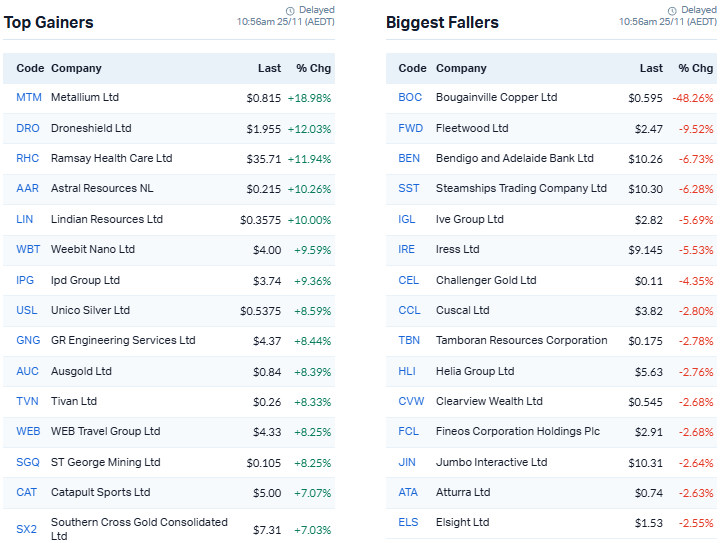Open the TBN stock code link
This screenshot has height=543, width=725.
(409, 340)
